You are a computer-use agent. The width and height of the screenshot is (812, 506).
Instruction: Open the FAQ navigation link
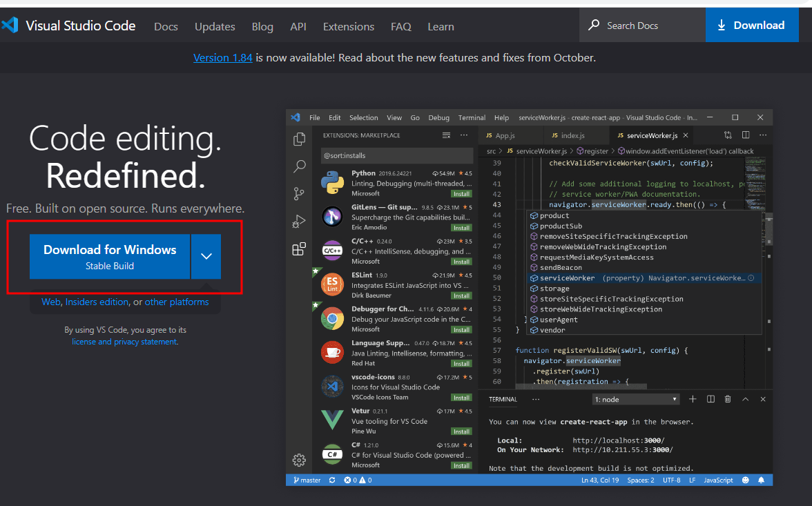pos(400,26)
